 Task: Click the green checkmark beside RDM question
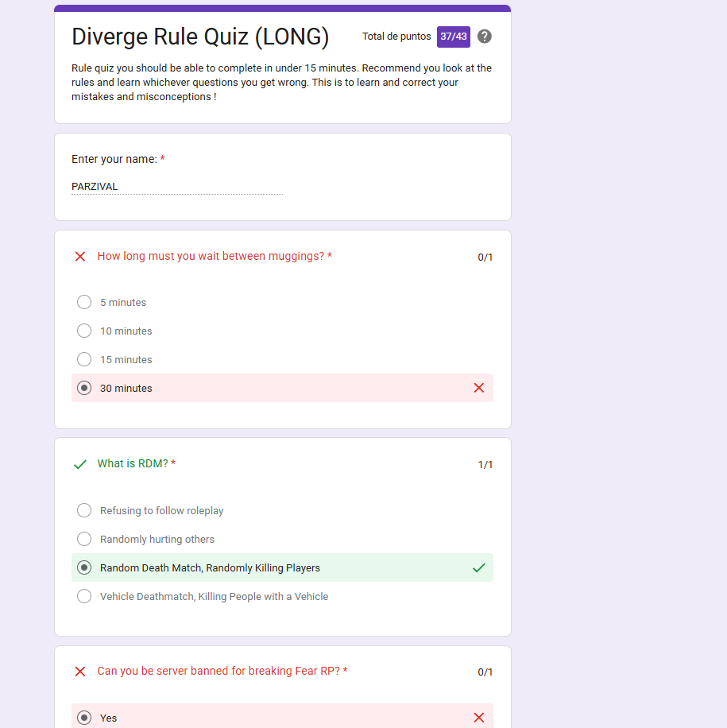click(x=79, y=464)
